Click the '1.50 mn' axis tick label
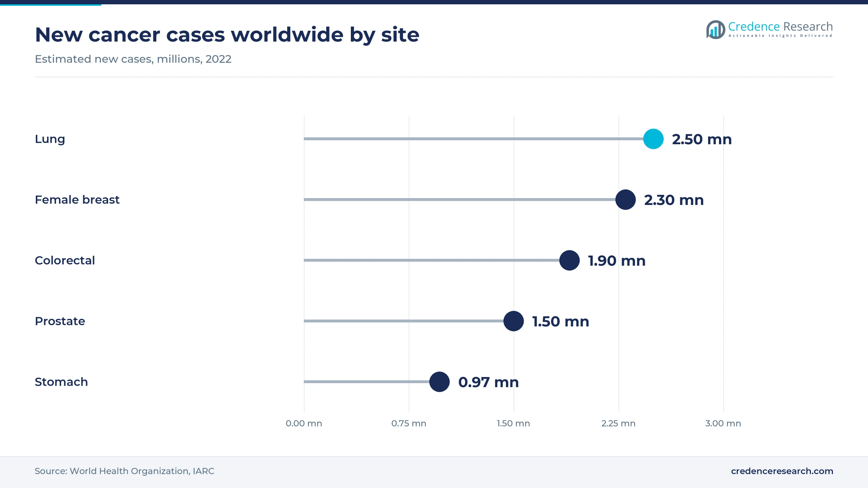 click(513, 423)
